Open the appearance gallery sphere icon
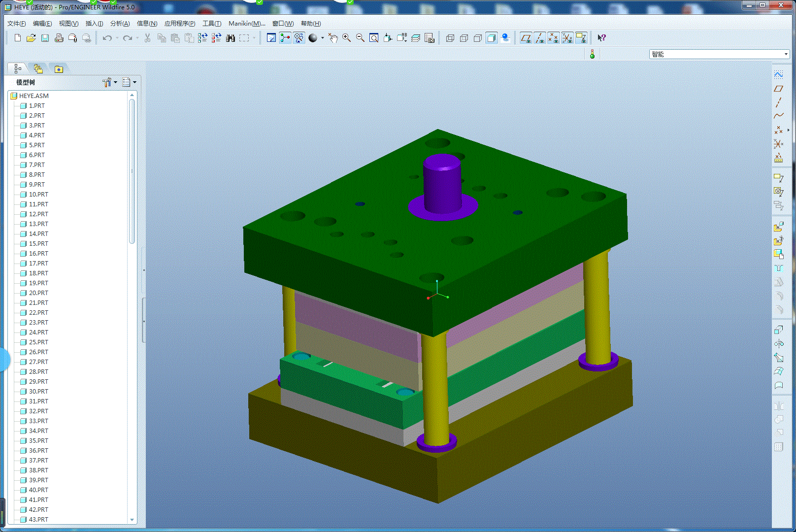Viewport: 796px width, 532px height. pyautogui.click(x=313, y=38)
